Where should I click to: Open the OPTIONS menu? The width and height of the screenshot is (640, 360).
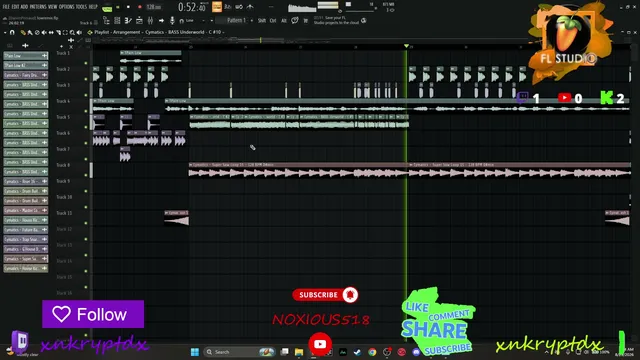67,7
